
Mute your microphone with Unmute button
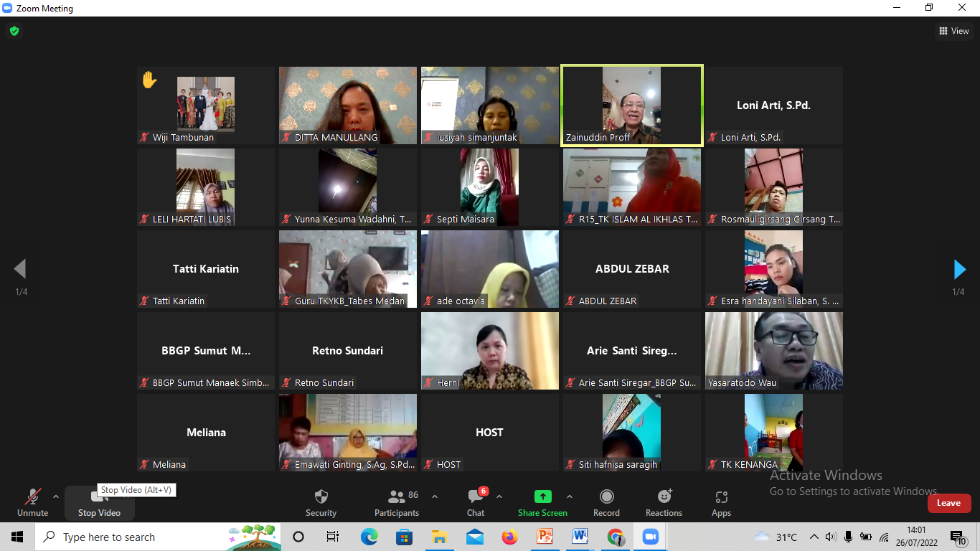tap(32, 502)
